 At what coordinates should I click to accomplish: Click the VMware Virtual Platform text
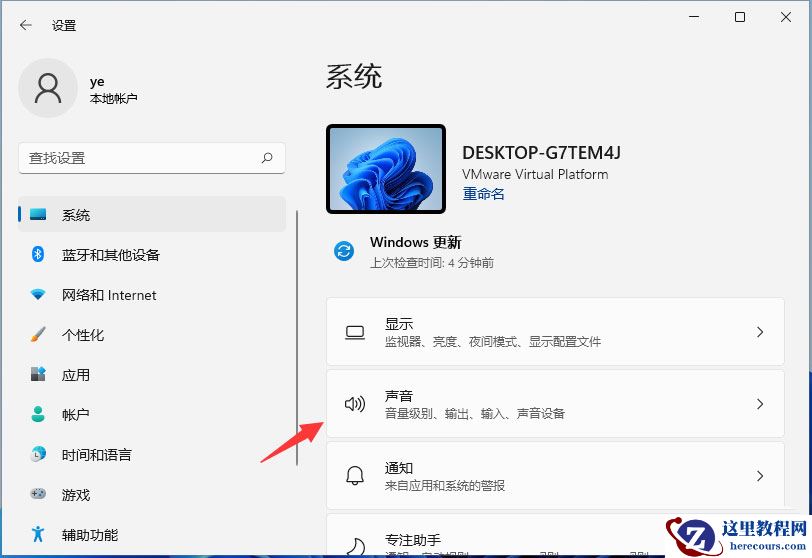pyautogui.click(x=535, y=174)
